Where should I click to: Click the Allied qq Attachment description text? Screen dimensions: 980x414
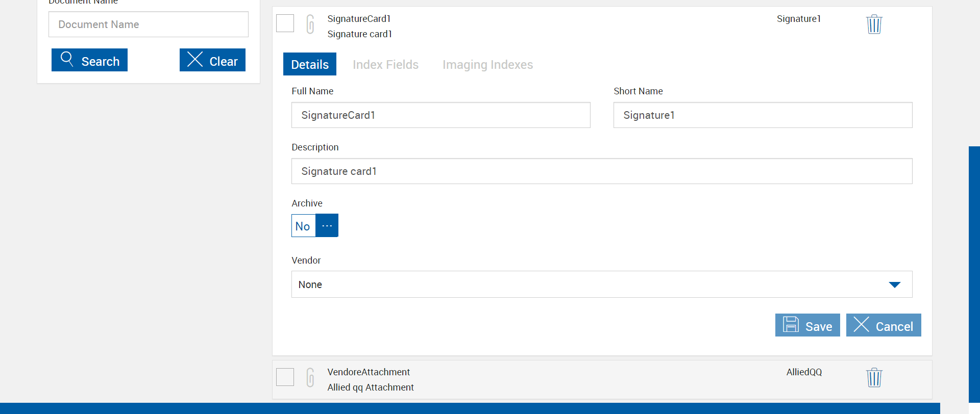pyautogui.click(x=371, y=387)
